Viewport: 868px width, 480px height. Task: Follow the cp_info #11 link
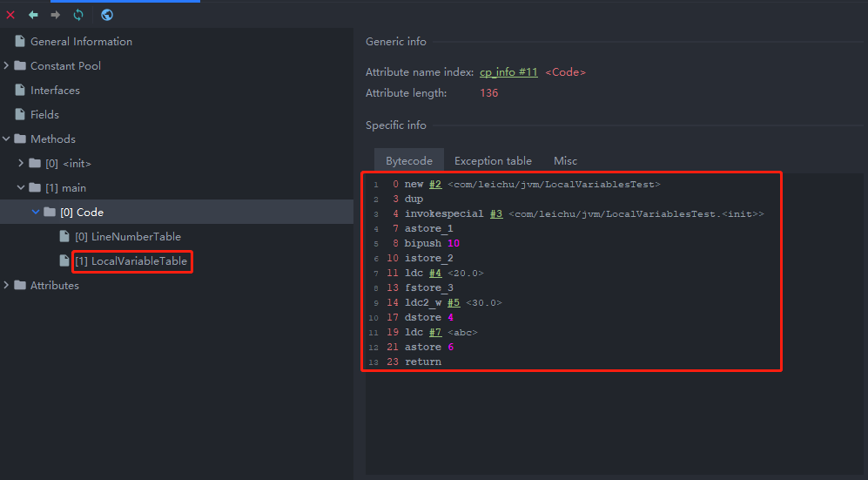pyautogui.click(x=508, y=72)
